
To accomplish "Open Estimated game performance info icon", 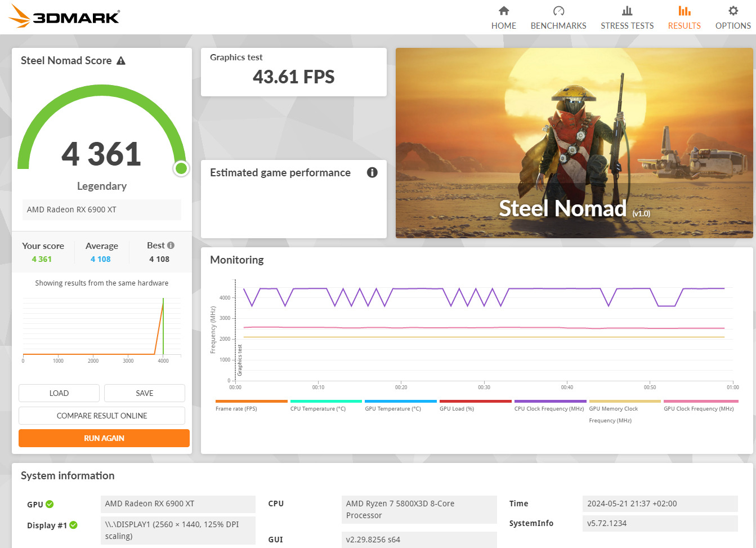I will click(372, 172).
